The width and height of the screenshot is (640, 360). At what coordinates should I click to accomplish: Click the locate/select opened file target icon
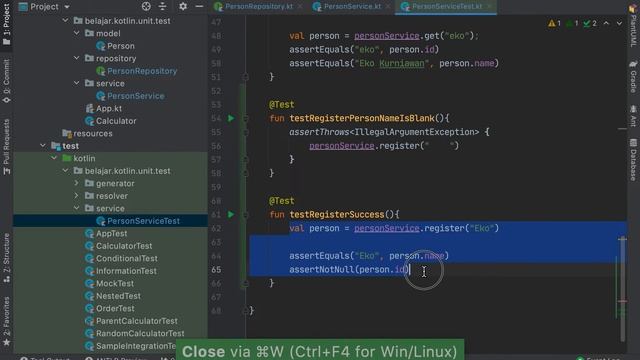pos(146,6)
